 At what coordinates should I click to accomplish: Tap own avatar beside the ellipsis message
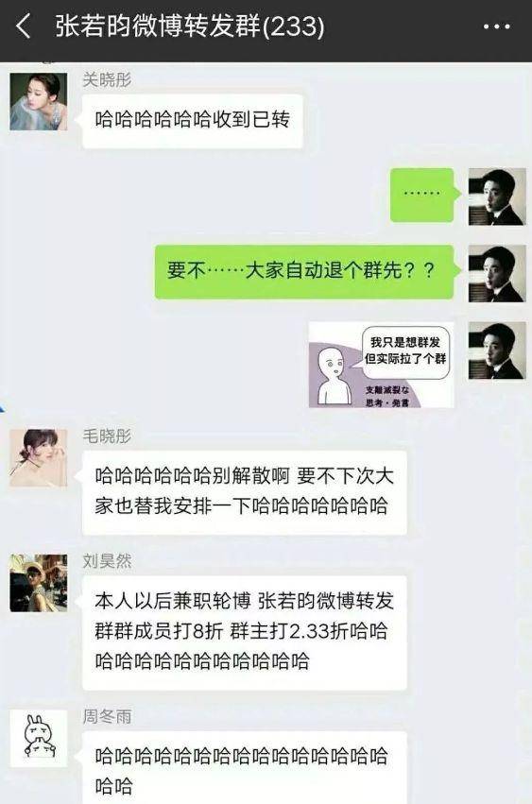click(497, 197)
